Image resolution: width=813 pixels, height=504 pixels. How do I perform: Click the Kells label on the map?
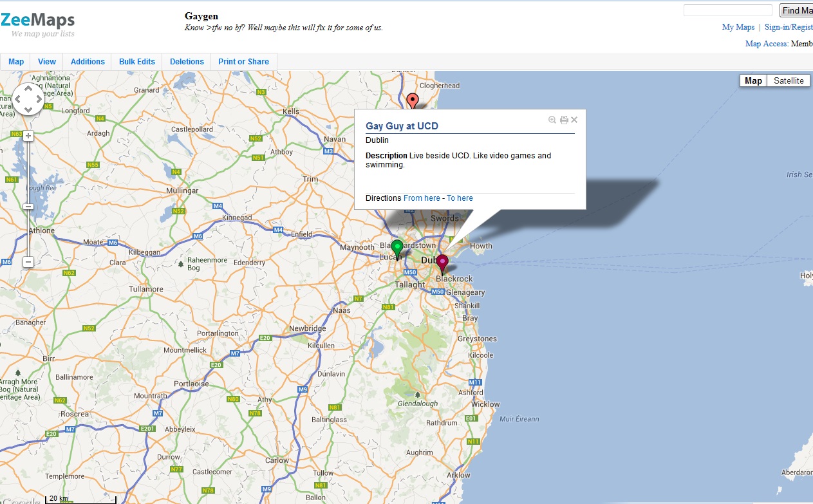tap(292, 111)
